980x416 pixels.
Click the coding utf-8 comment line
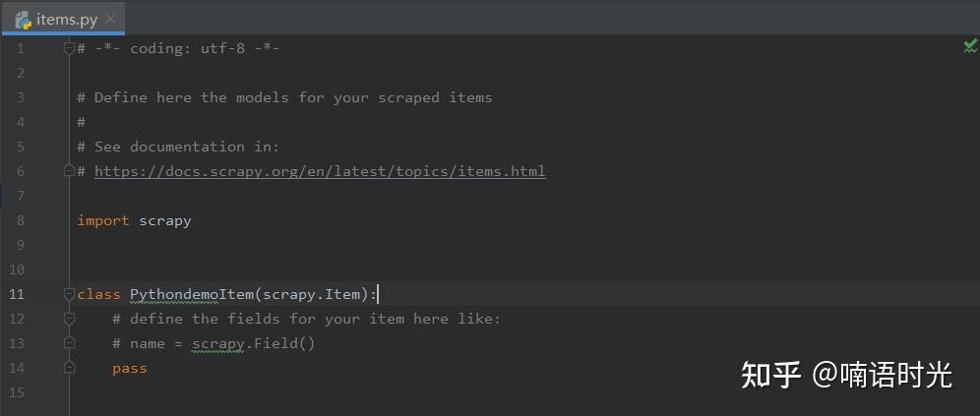pos(179,48)
